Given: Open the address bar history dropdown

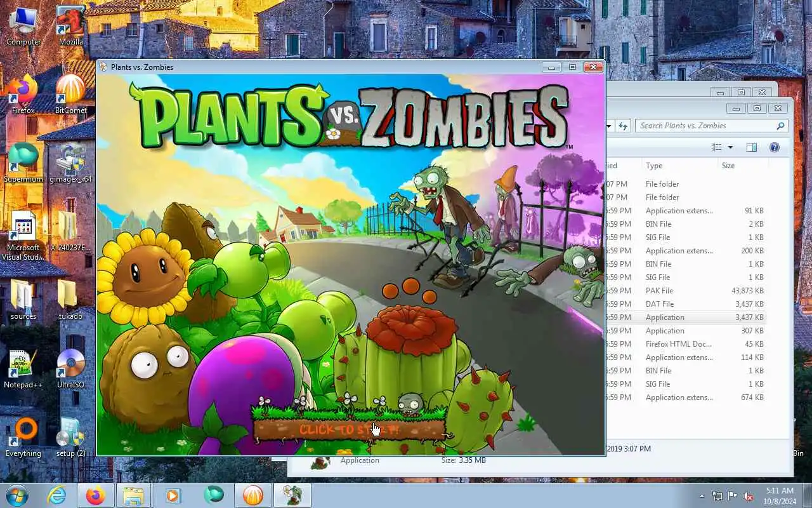Looking at the screenshot, I should point(609,126).
